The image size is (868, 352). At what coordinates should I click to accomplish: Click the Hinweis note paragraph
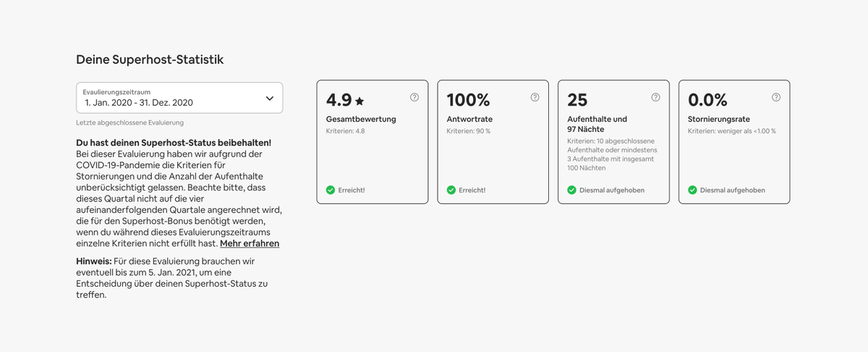172,277
